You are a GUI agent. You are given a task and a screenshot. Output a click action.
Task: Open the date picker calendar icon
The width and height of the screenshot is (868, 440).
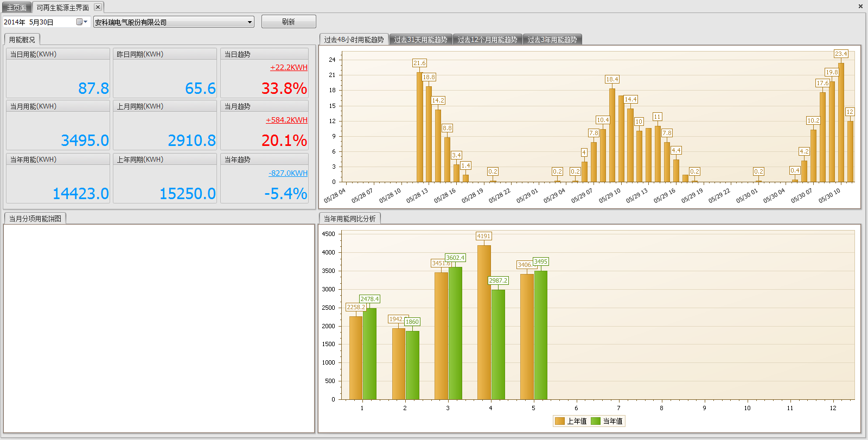pos(81,22)
